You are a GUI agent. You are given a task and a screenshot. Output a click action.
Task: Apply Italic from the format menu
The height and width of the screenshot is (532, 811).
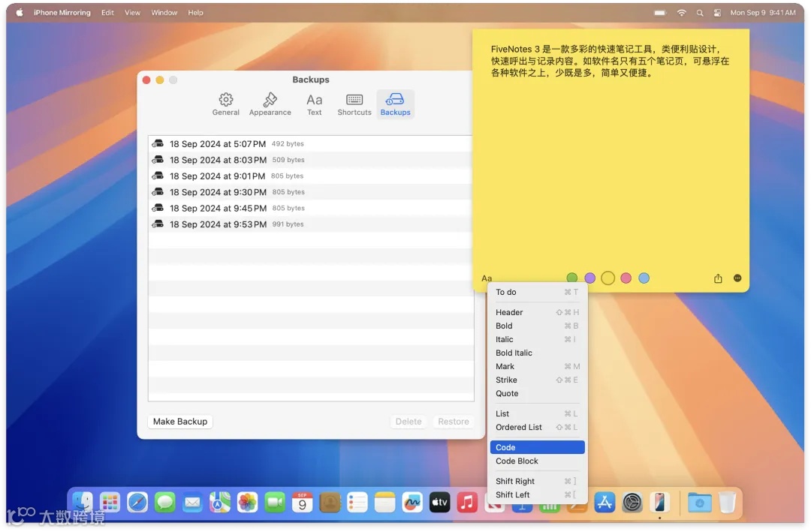coord(537,339)
